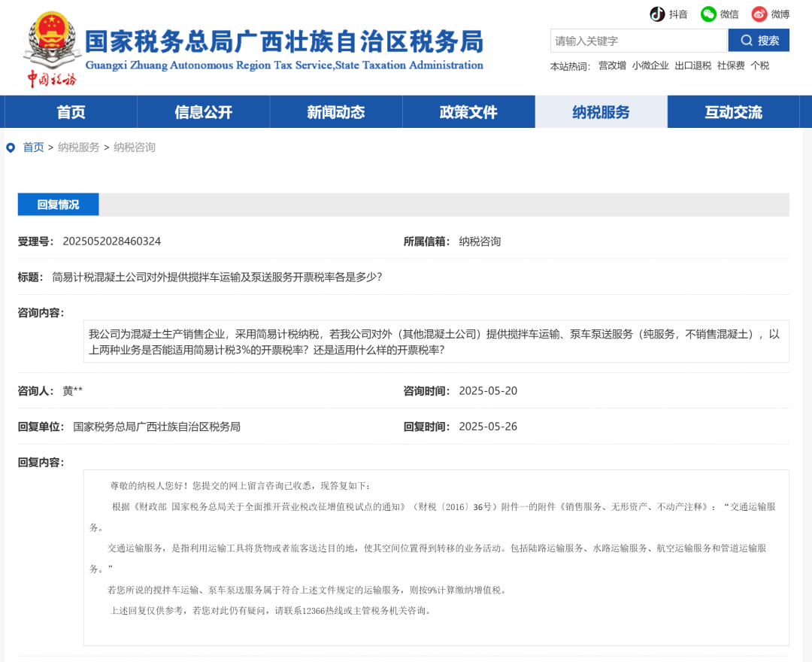Screen dimensions: 812x662
Task: Open hot word 个税
Action: [x=759, y=65]
